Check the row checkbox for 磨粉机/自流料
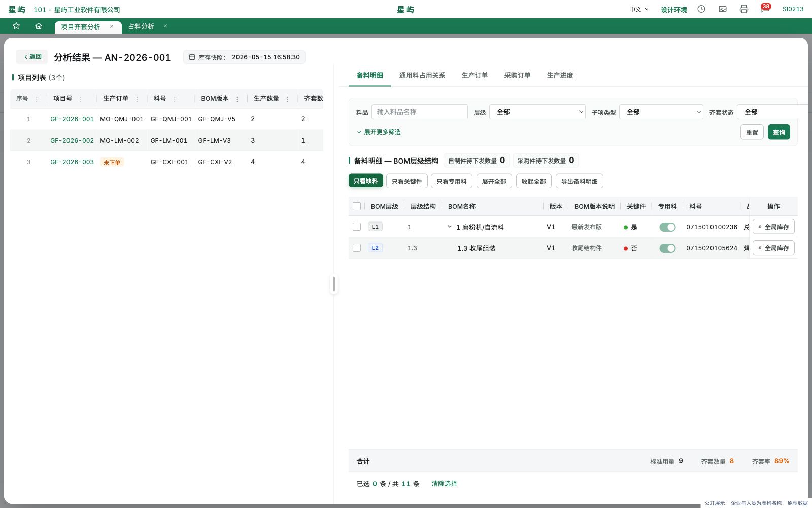 click(x=357, y=227)
